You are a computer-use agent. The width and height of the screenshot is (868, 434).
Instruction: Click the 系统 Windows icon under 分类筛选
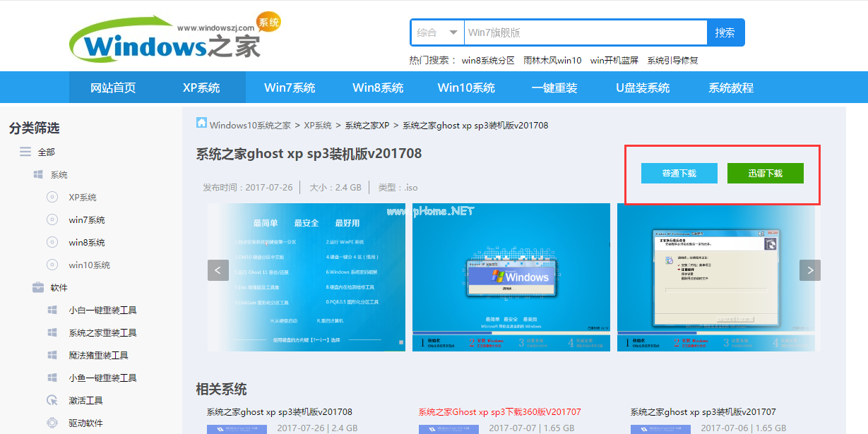click(x=38, y=174)
